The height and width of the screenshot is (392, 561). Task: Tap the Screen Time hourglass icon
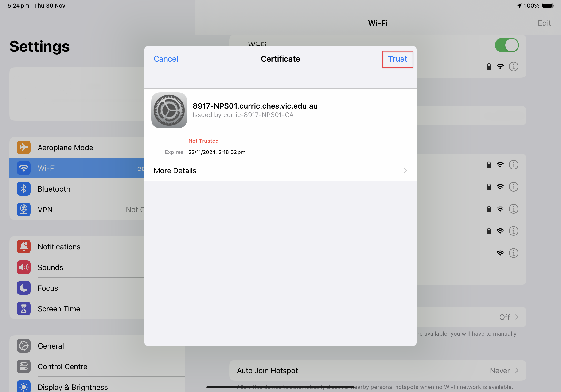coord(24,309)
